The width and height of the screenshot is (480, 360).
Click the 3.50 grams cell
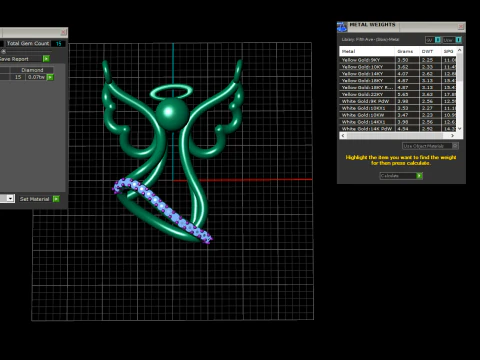point(407,60)
